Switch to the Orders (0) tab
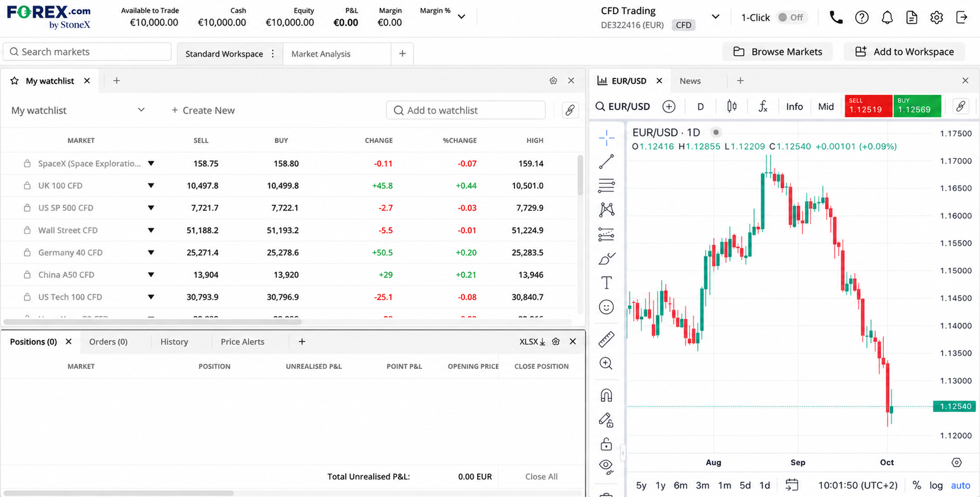The width and height of the screenshot is (980, 497). tap(108, 342)
